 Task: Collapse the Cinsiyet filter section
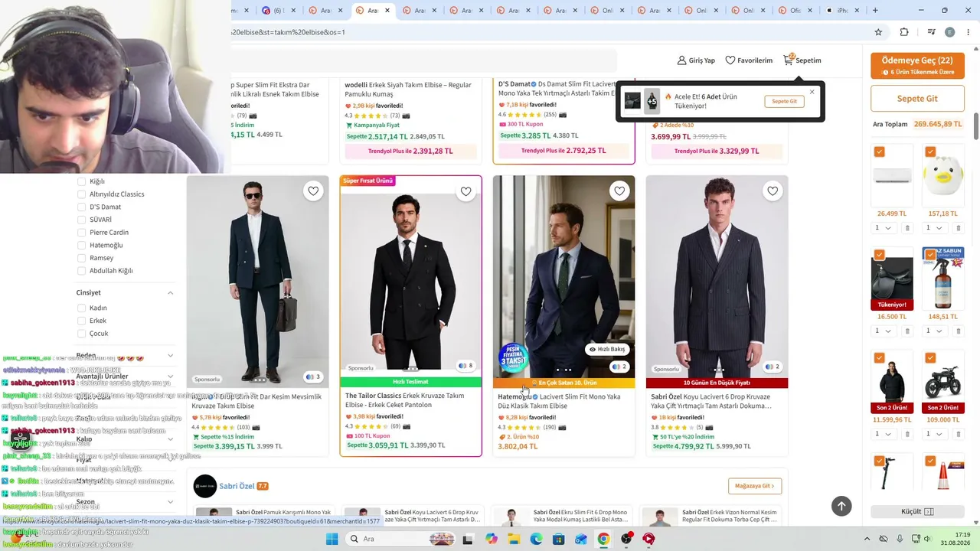pyautogui.click(x=170, y=293)
